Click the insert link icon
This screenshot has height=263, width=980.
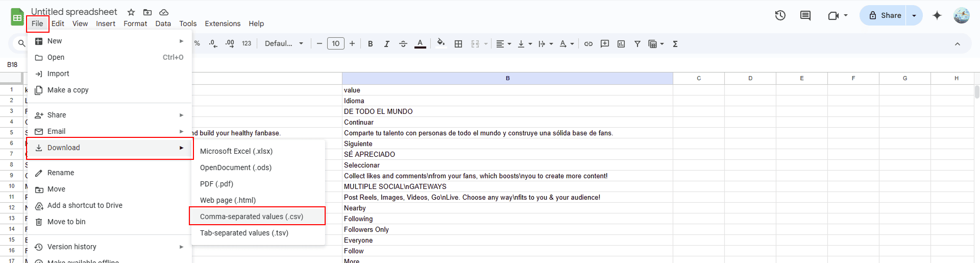(589, 44)
